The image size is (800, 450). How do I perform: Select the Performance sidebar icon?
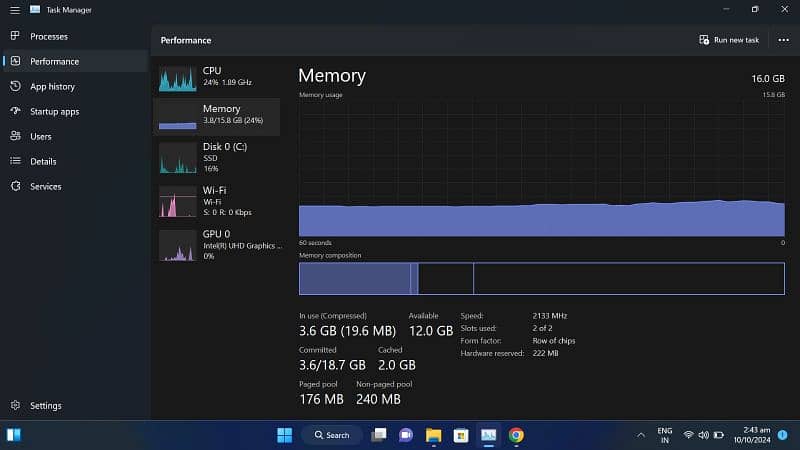click(x=15, y=61)
